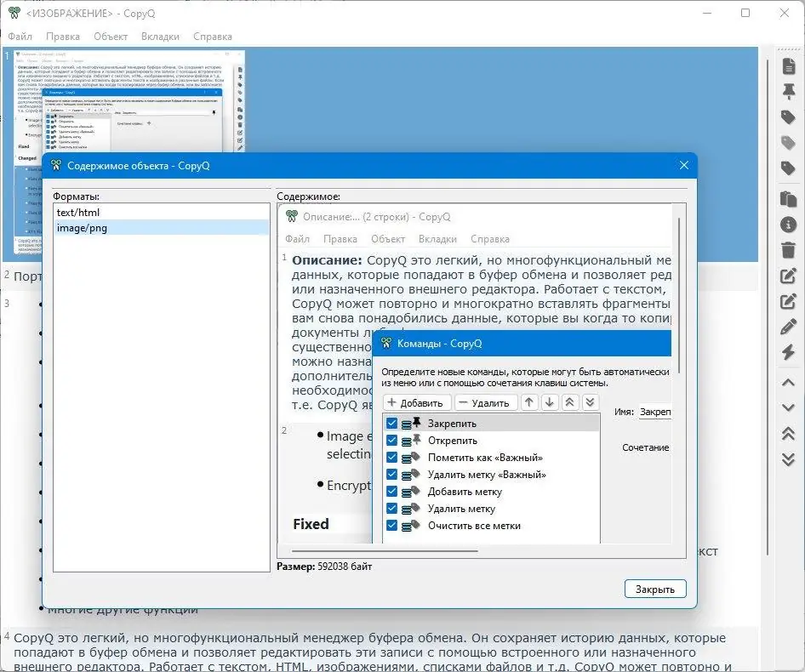Click the edit icon right below the trash
Viewport: 805px width, 672px height.
tap(789, 276)
